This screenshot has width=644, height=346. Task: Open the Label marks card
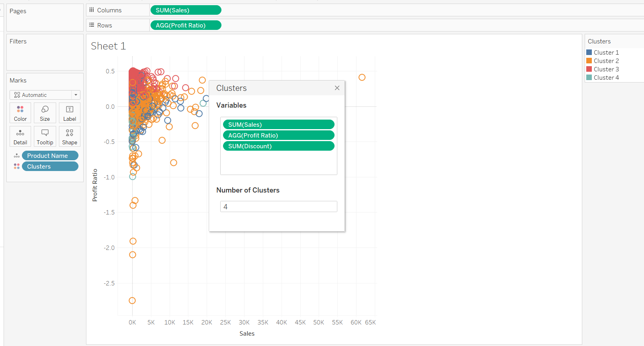pyautogui.click(x=70, y=113)
